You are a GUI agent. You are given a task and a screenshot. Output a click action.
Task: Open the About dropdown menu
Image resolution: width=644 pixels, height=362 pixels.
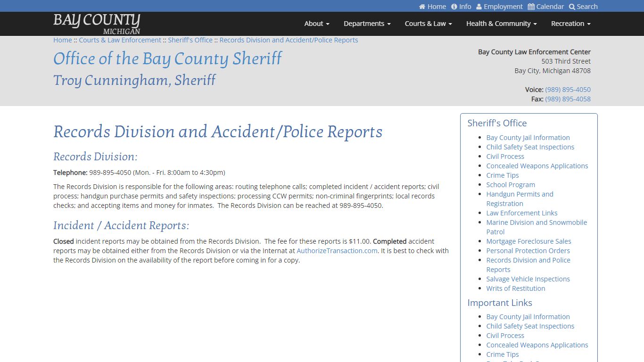tap(317, 24)
